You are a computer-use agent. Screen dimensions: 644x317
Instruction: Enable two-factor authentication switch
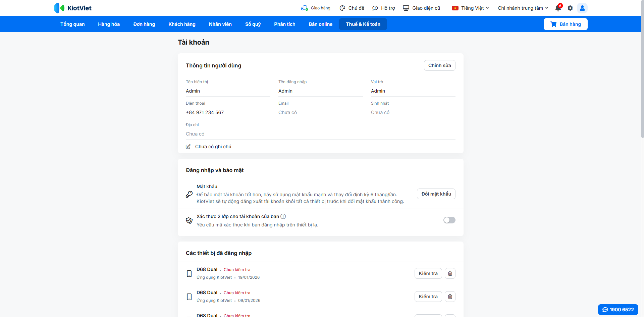point(449,220)
